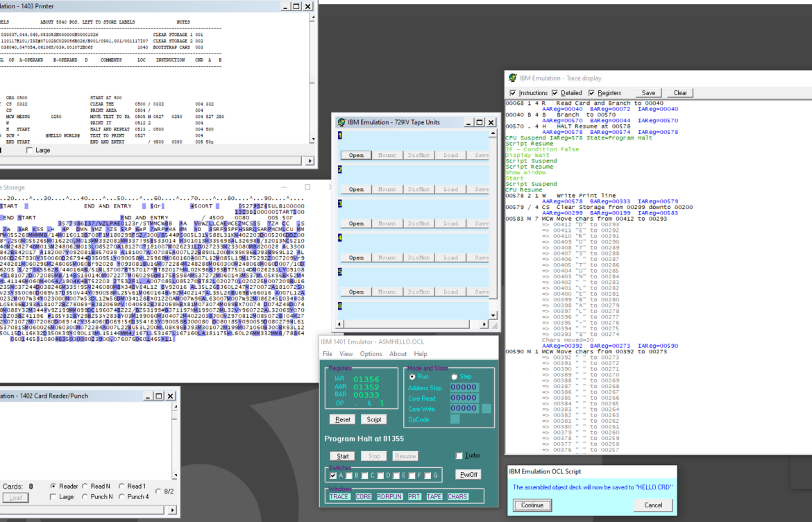Screen dimensions: 812x522
Task: Click the Reset button in the emulator
Action: [342, 419]
